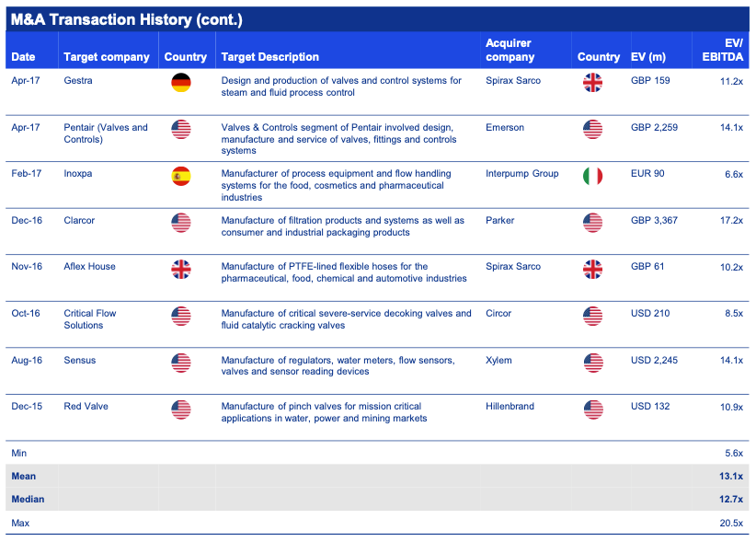Click the US flag beside Xylem acquirer

point(593,363)
